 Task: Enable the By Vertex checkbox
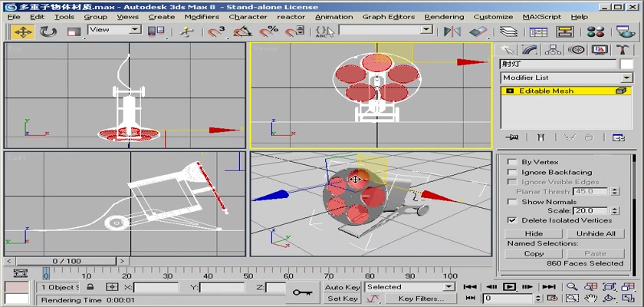tap(512, 162)
